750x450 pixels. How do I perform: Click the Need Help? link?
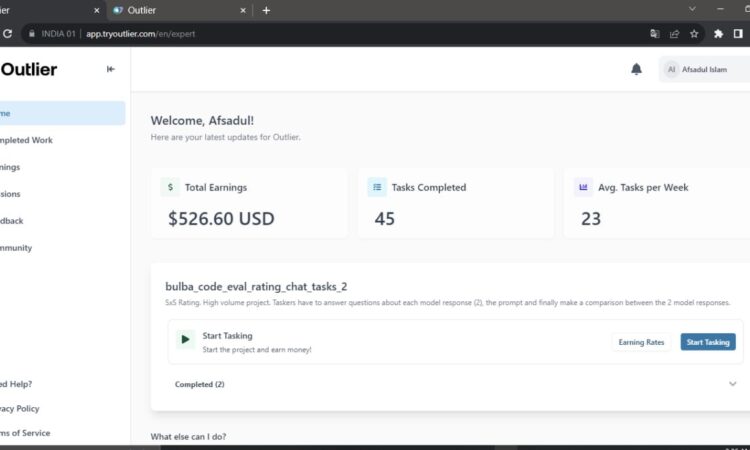pos(16,384)
